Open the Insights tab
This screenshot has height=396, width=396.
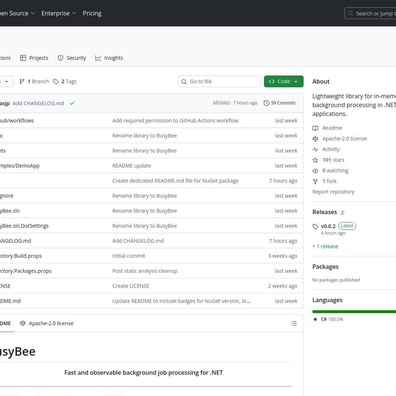point(109,58)
